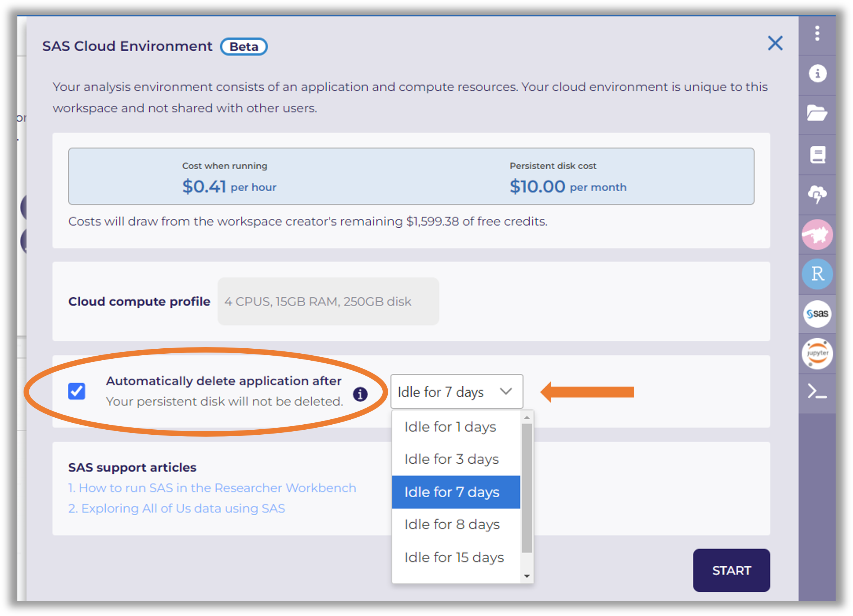
Task: Click the workspace info icon in sidebar
Action: [x=817, y=73]
